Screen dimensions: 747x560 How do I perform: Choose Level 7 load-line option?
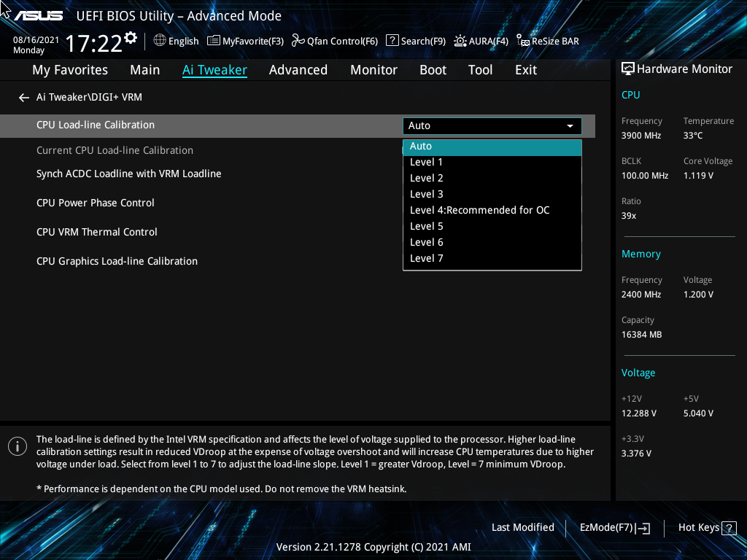pyautogui.click(x=492, y=259)
